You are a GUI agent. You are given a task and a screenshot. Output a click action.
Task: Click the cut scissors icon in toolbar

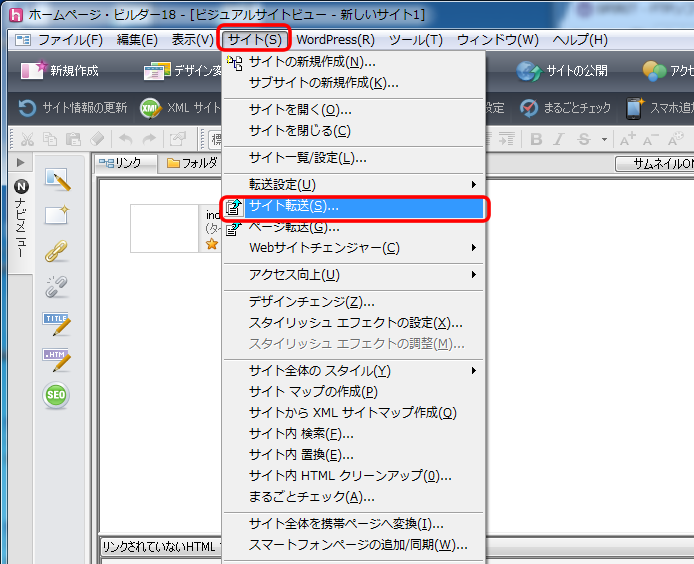coord(27,139)
